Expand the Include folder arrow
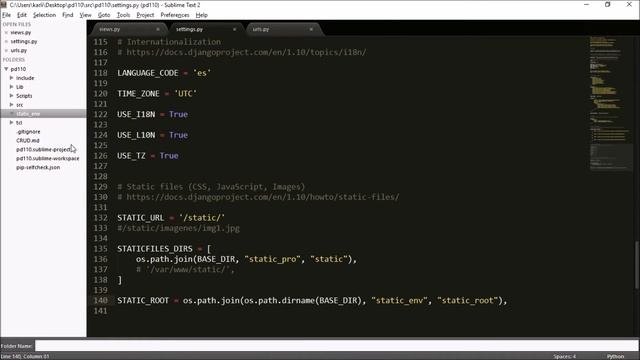This screenshot has height=360, width=640. coord(11,78)
